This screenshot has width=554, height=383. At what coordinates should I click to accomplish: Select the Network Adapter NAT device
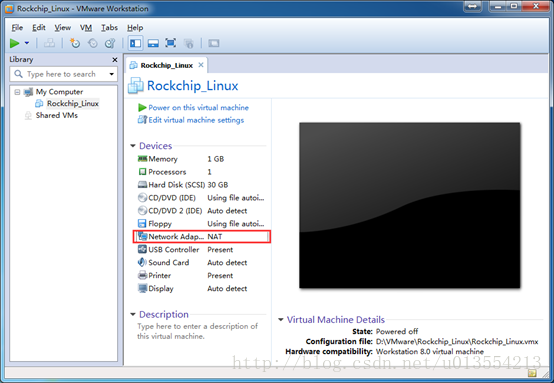click(x=202, y=236)
